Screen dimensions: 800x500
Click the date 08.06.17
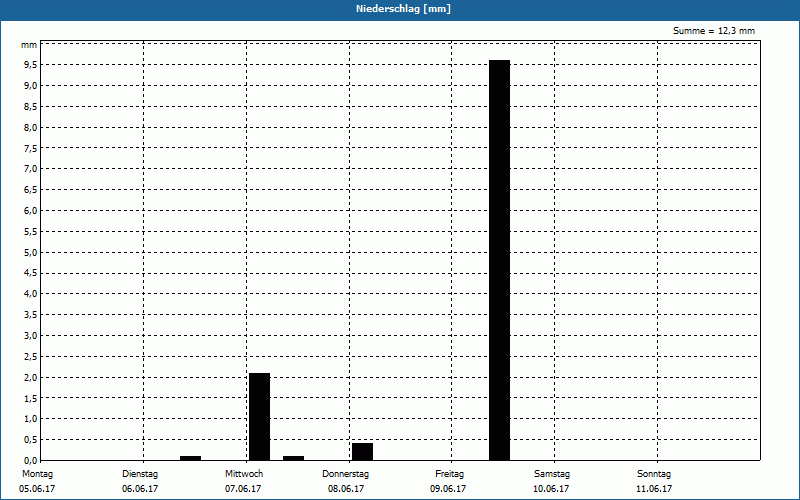346,489
